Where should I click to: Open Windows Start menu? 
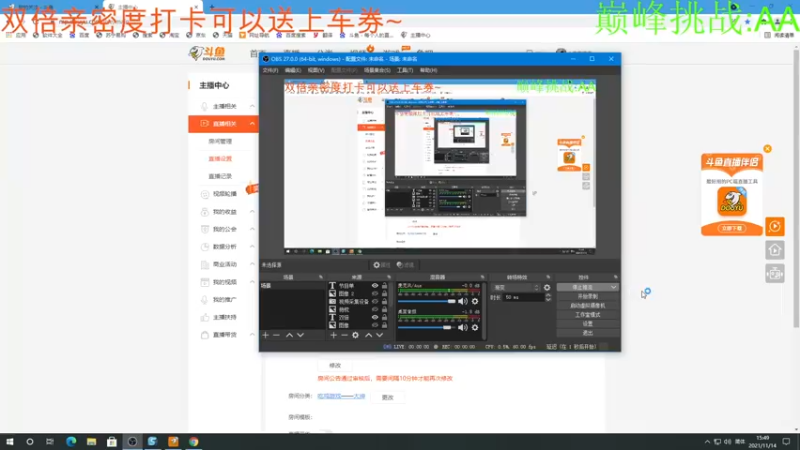[x=10, y=441]
